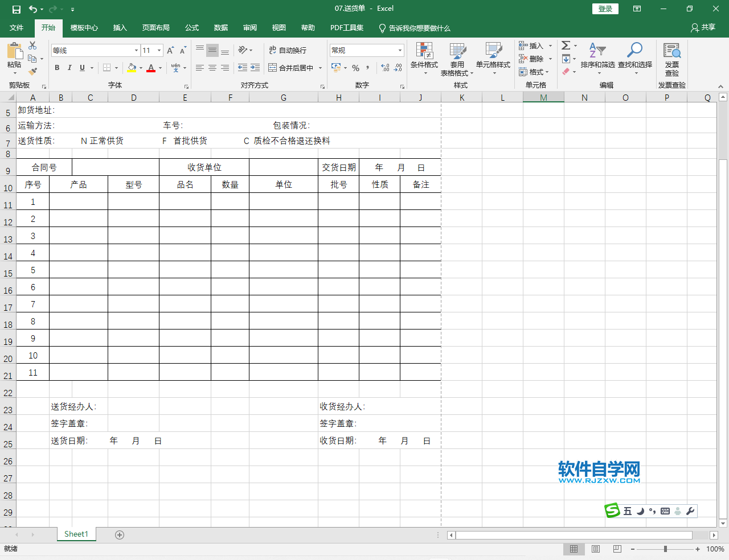Click the IME soft keyboard icon
This screenshot has width=729, height=560.
point(665,511)
